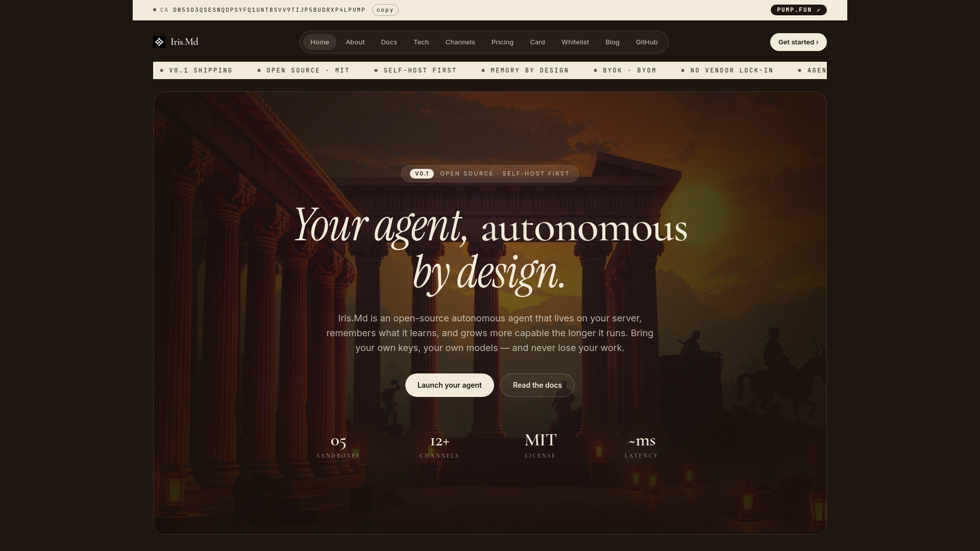The width and height of the screenshot is (980, 551).
Task: Open the Blog nav link
Action: pyautogui.click(x=612, y=42)
